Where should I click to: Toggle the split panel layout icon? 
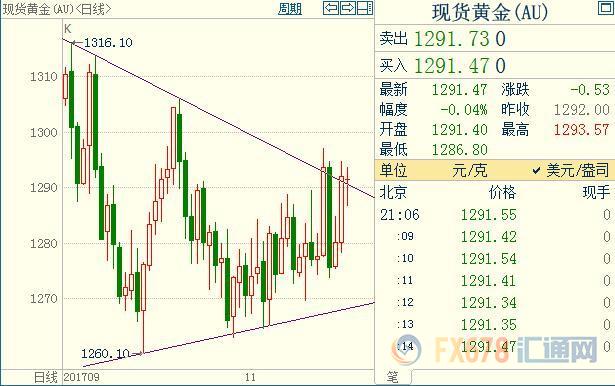pos(365,8)
